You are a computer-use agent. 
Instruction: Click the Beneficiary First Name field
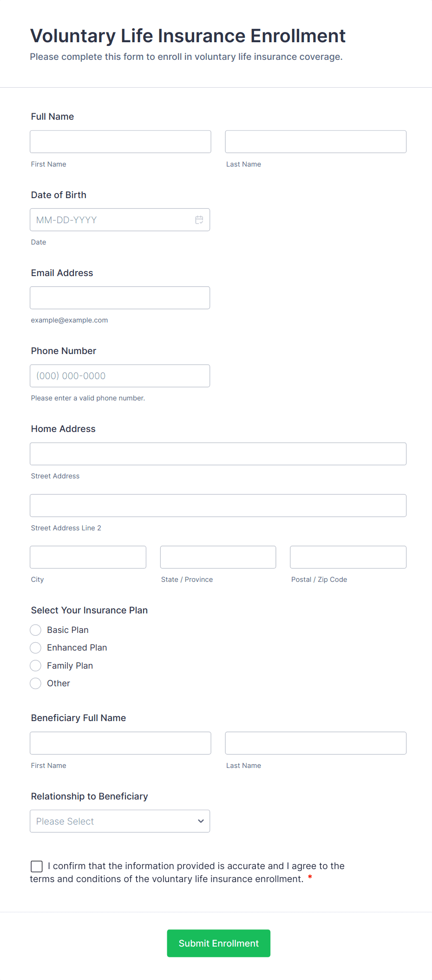(120, 743)
